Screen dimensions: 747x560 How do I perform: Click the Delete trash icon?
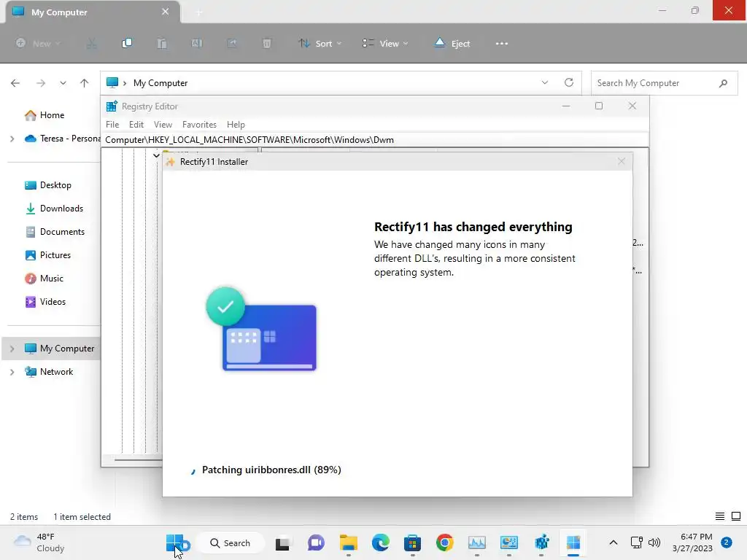[267, 43]
